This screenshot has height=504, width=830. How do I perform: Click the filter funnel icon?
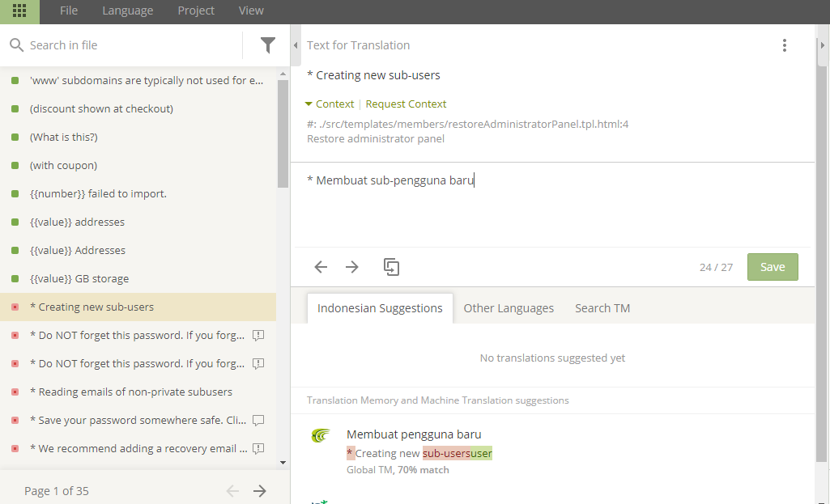(x=268, y=45)
